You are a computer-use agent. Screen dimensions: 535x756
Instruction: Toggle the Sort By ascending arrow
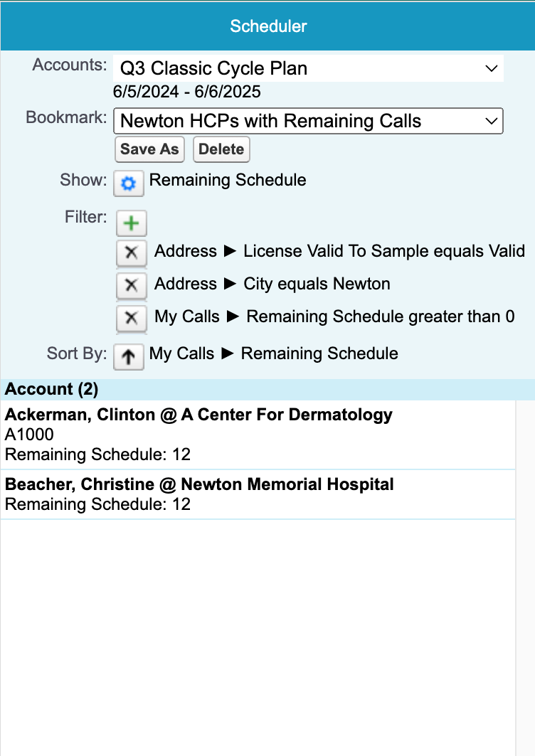point(129,356)
